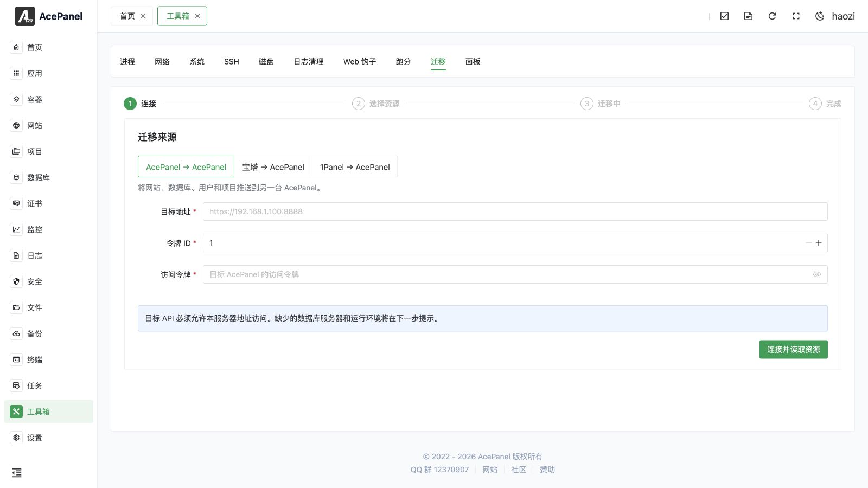Open the 监控 monitoring chart icon
The width and height of the screenshot is (868, 488).
(16, 229)
